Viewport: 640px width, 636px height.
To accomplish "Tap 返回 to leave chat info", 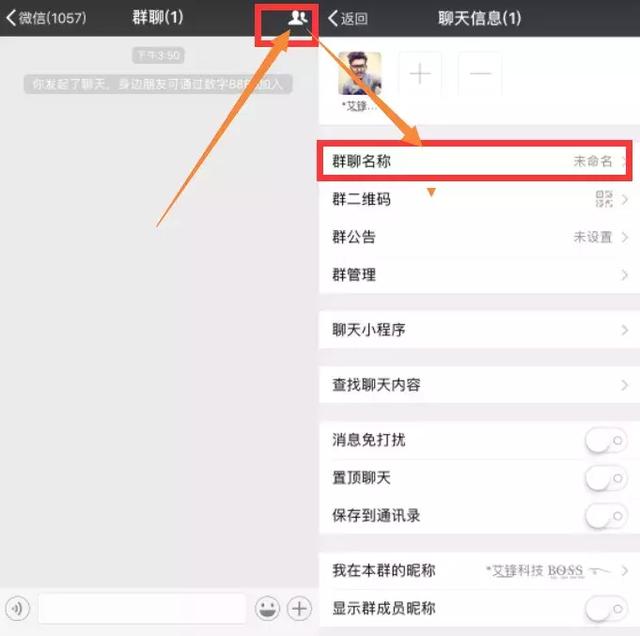I will point(348,18).
